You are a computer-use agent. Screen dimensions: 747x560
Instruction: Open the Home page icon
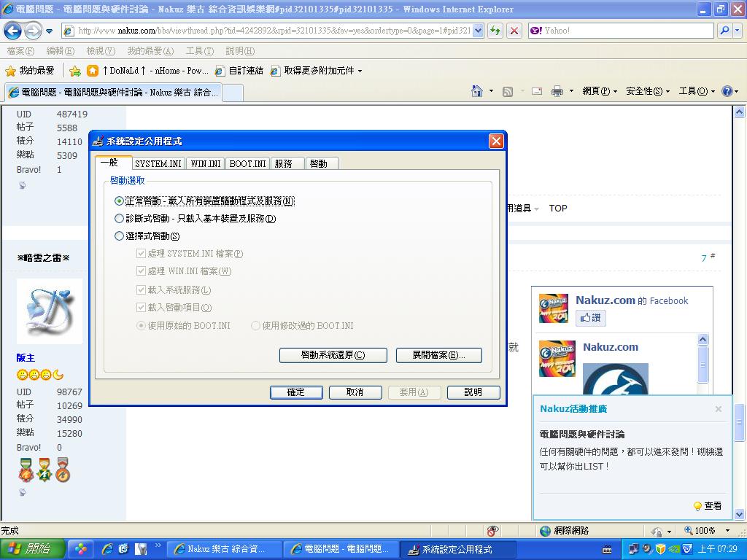(477, 91)
